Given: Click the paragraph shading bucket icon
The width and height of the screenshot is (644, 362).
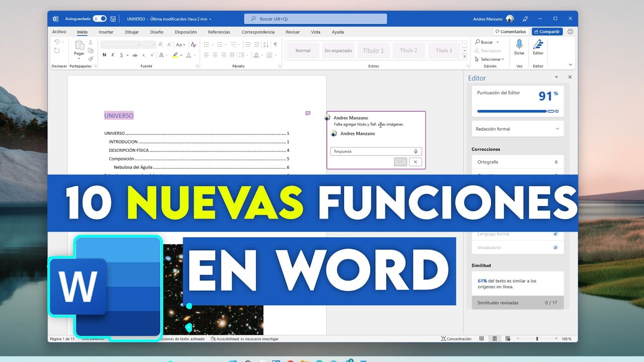Looking at the screenshot, I should (256, 55).
